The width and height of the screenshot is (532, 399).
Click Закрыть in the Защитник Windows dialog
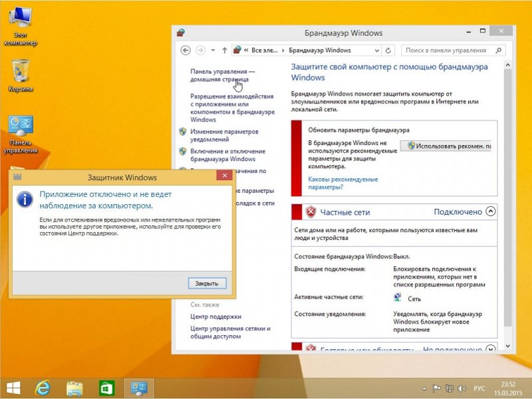point(207,283)
